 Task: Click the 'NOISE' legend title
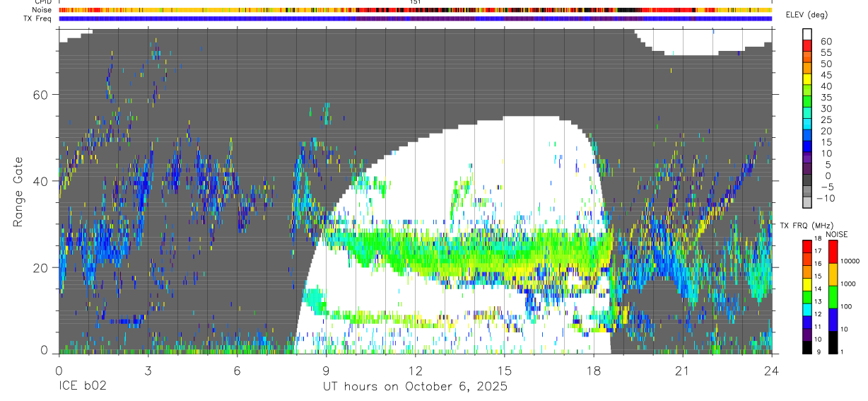(x=837, y=234)
